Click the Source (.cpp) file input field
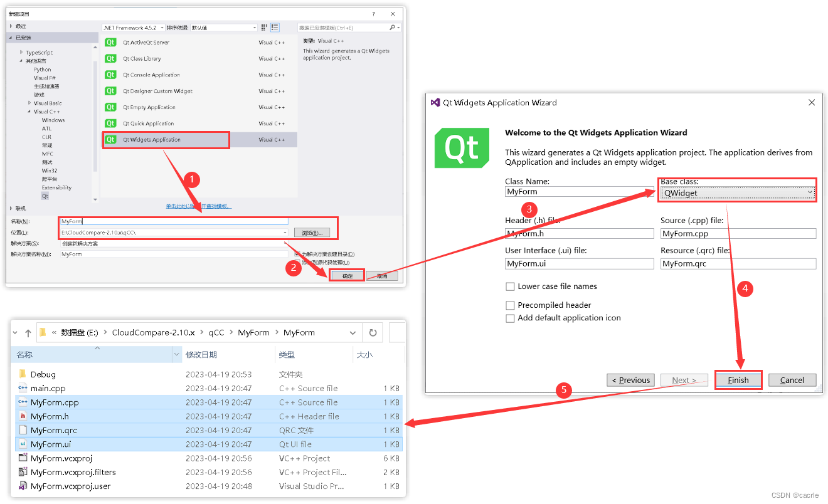828x504 pixels. pyautogui.click(x=738, y=233)
